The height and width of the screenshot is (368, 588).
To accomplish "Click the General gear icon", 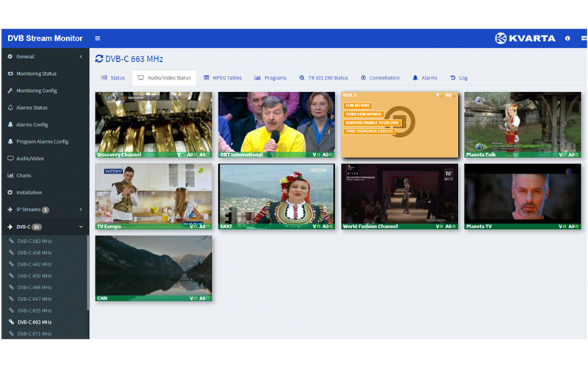I will click(10, 57).
